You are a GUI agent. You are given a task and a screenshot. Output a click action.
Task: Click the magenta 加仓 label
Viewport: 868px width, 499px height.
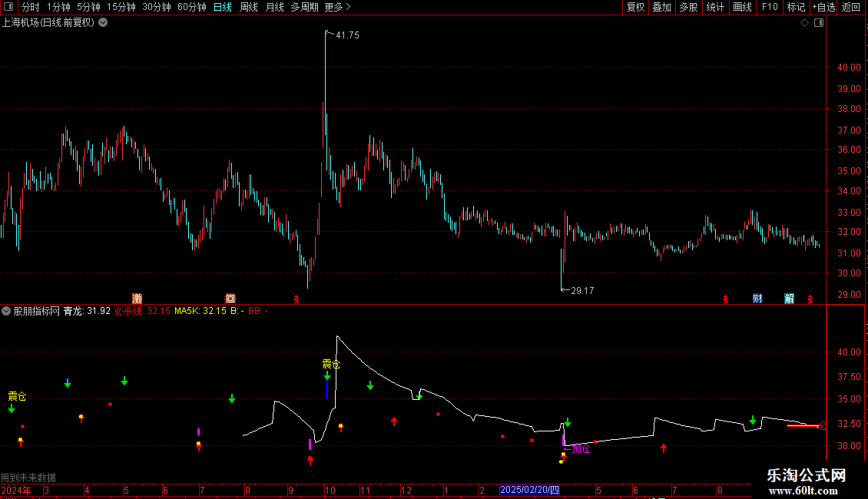pos(581,448)
